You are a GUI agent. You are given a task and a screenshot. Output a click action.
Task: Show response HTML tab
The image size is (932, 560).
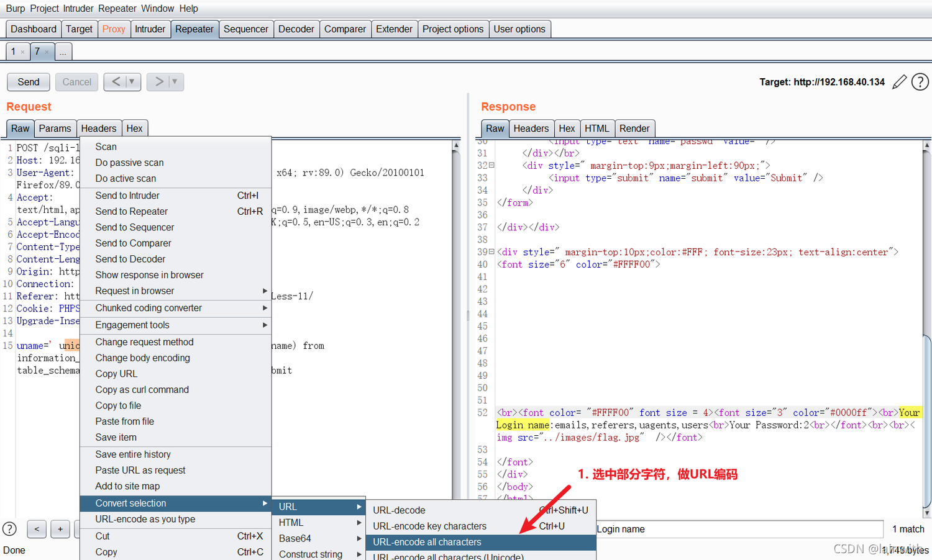pos(597,129)
